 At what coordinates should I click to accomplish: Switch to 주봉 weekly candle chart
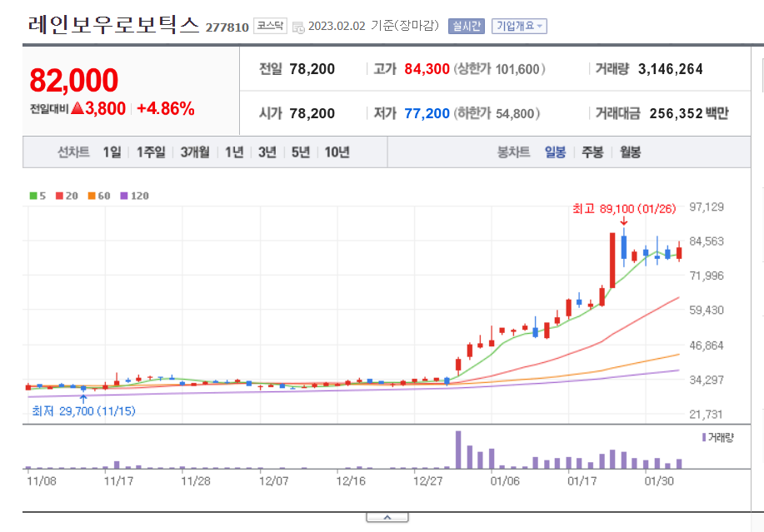592,152
